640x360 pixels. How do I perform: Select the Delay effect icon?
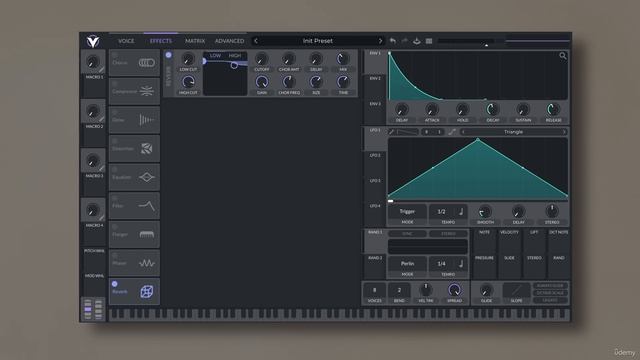tap(147, 120)
